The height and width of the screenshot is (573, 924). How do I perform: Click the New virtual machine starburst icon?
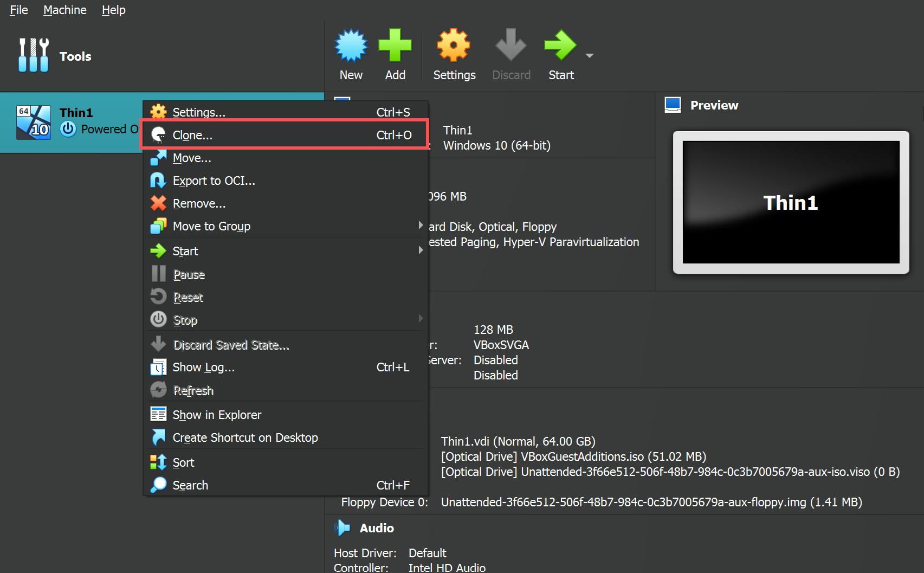tap(351, 45)
